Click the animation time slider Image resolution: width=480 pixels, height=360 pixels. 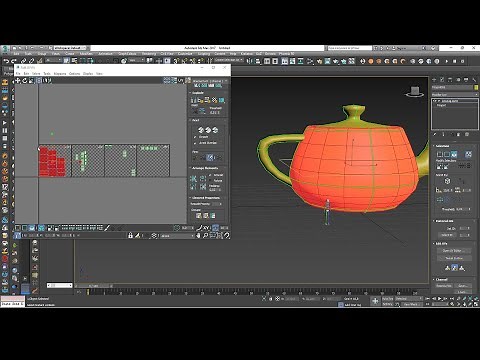point(93,286)
